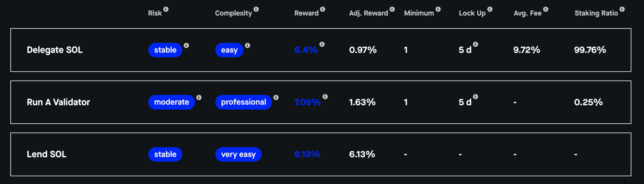Click the Minimum column info icon
644x184 pixels.
438,9
